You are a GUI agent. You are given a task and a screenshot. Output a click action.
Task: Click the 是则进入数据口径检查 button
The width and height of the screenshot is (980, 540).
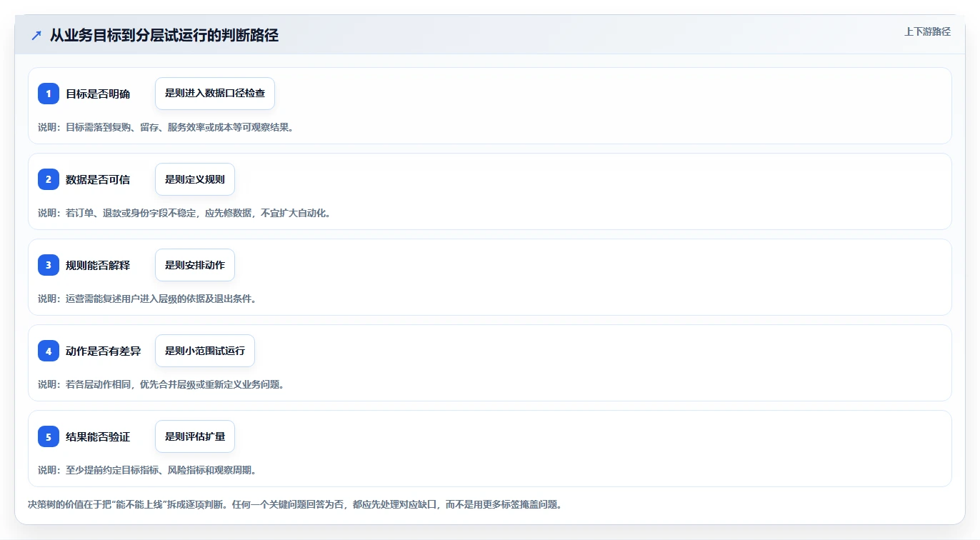(x=215, y=94)
